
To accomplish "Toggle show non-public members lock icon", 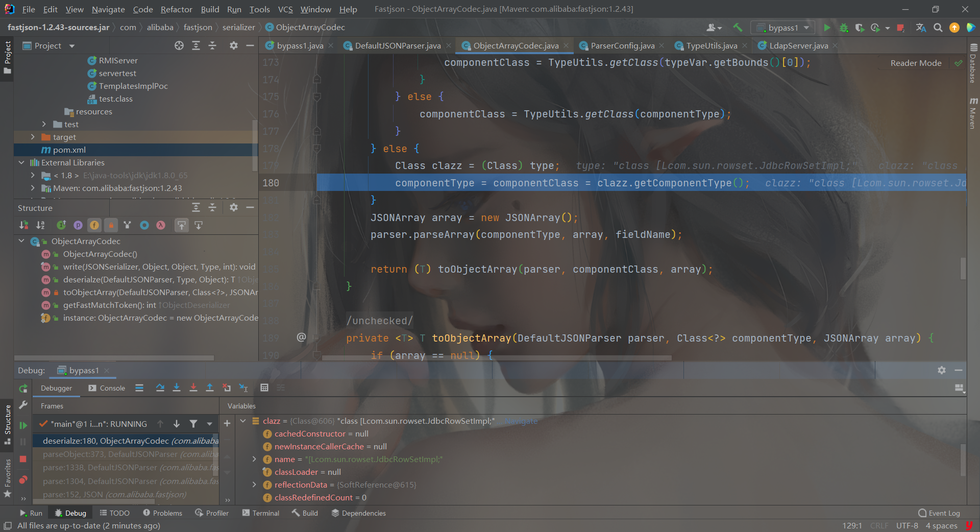I will pos(111,225).
